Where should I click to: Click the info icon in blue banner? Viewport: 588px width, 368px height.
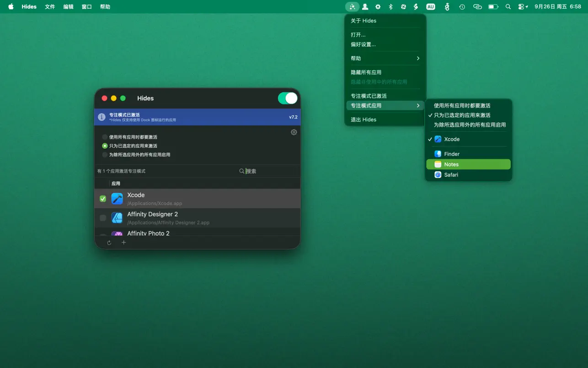coord(102,117)
